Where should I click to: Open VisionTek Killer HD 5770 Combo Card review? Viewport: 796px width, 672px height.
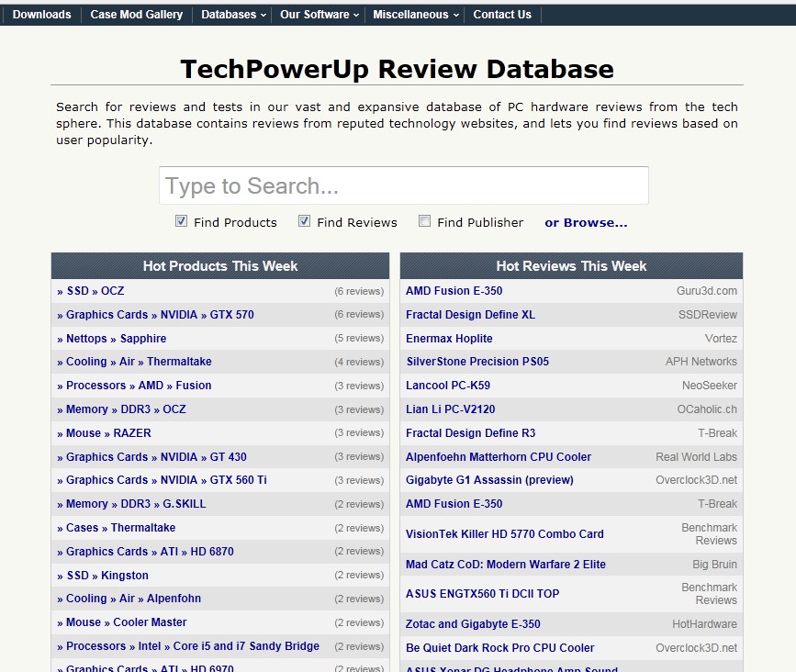click(x=505, y=534)
